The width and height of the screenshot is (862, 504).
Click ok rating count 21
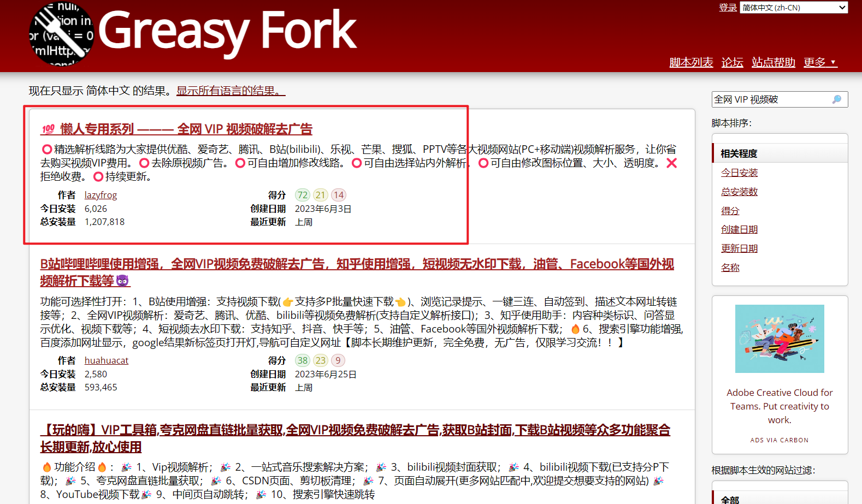321,195
